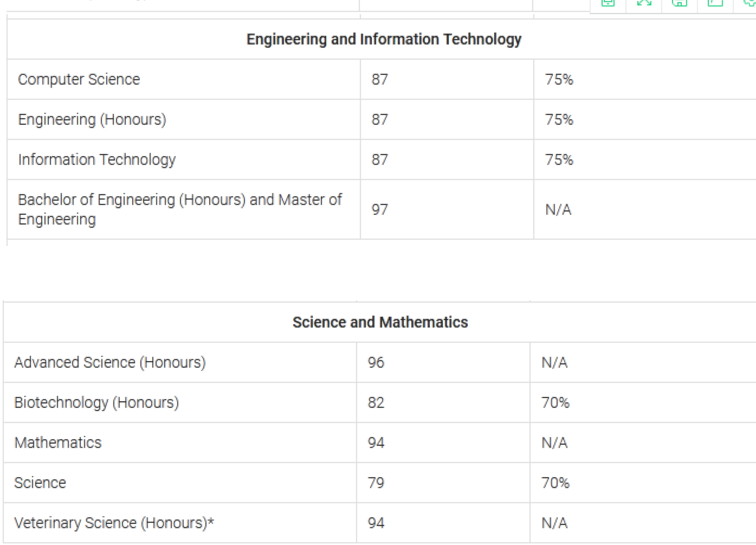Image resolution: width=756 pixels, height=545 pixels.
Task: Click the gear settings icon at top right
Action: tap(749, 3)
